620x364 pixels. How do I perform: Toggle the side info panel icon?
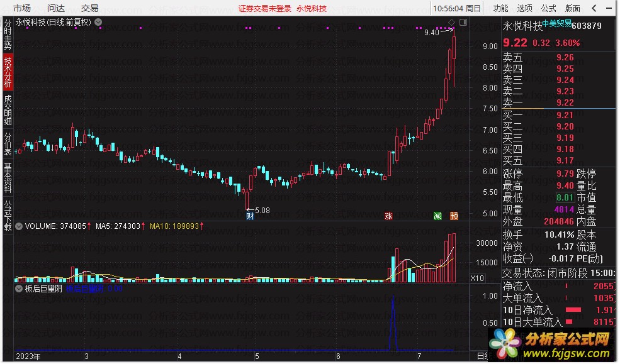pos(463,23)
